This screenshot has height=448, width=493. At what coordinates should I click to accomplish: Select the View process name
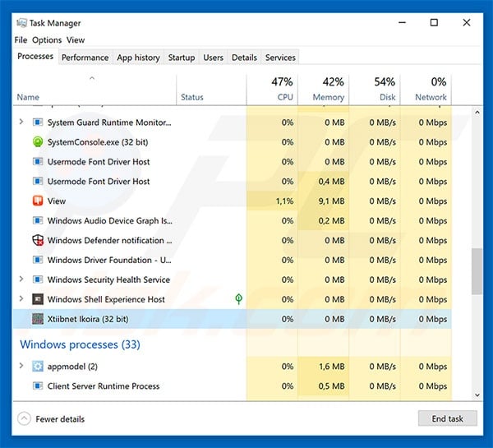point(57,201)
